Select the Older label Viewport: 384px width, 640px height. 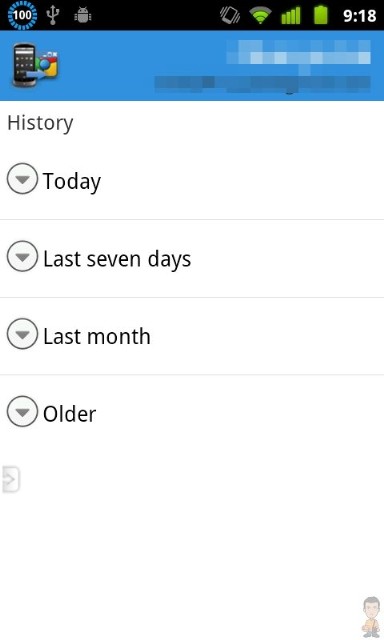coord(69,414)
